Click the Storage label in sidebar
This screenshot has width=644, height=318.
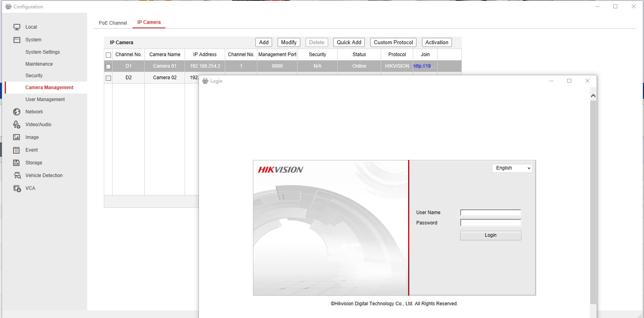34,163
